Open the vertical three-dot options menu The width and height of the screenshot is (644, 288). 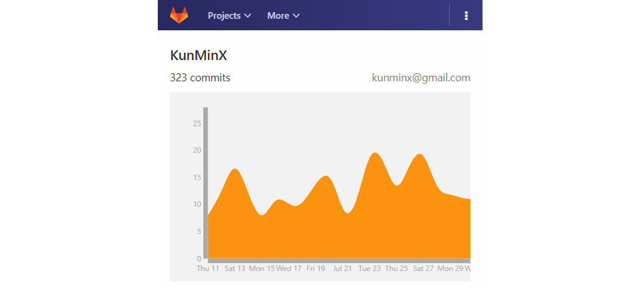(x=466, y=16)
